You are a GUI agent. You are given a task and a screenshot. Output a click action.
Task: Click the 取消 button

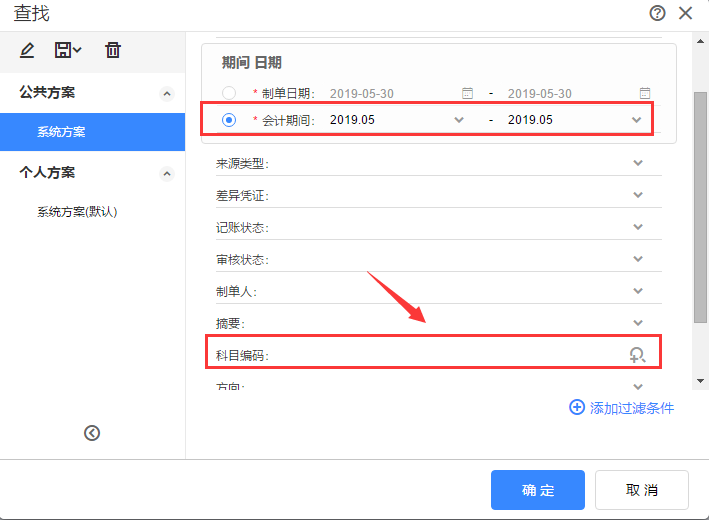coord(642,490)
